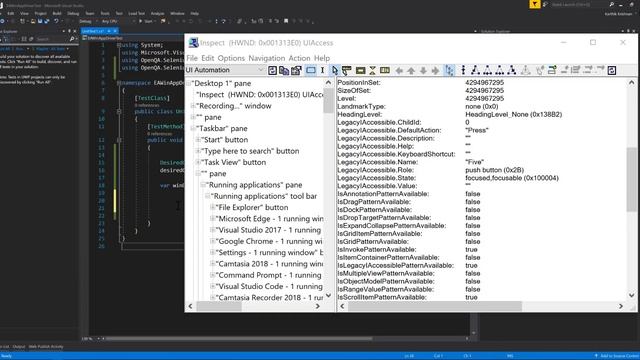The image size is (640, 360).
Task: Open the Action menu in Inspect
Action: (x=299, y=58)
